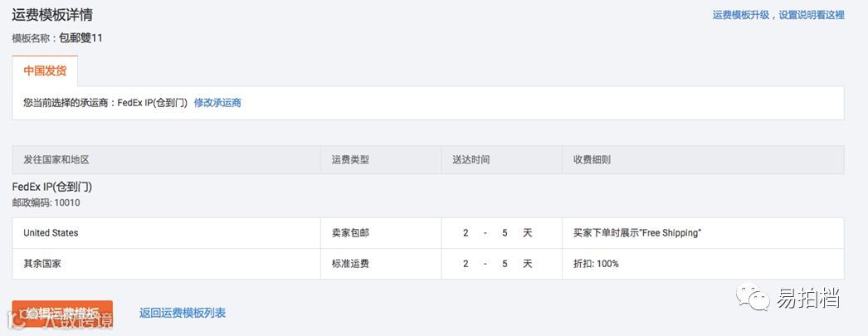Click the 修改承运商 link

(217, 103)
